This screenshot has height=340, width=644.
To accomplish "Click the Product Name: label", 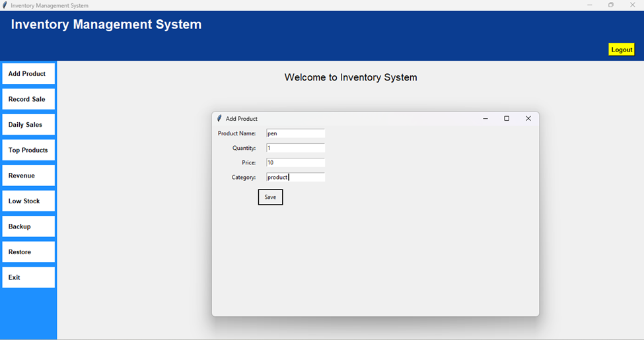I will [236, 133].
